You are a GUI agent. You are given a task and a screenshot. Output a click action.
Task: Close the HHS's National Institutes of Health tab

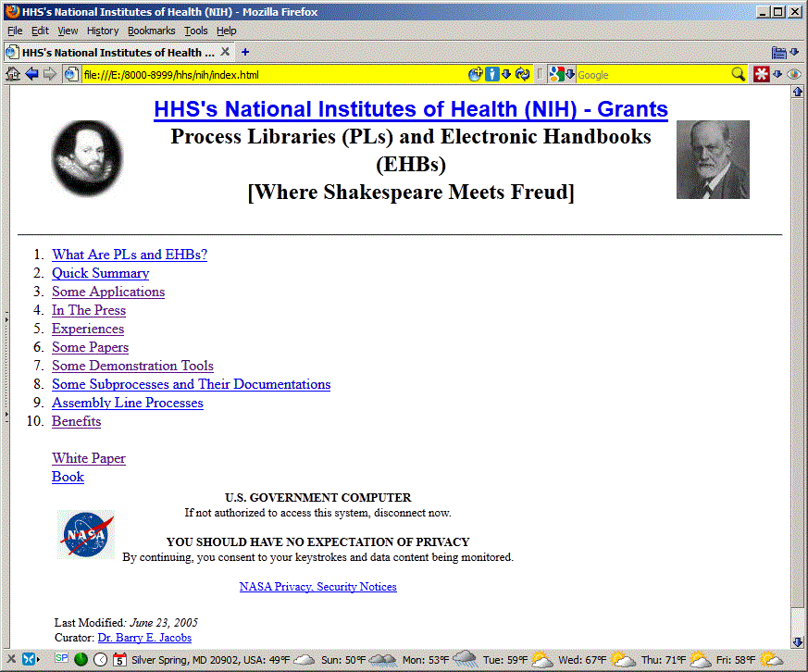pos(225,52)
